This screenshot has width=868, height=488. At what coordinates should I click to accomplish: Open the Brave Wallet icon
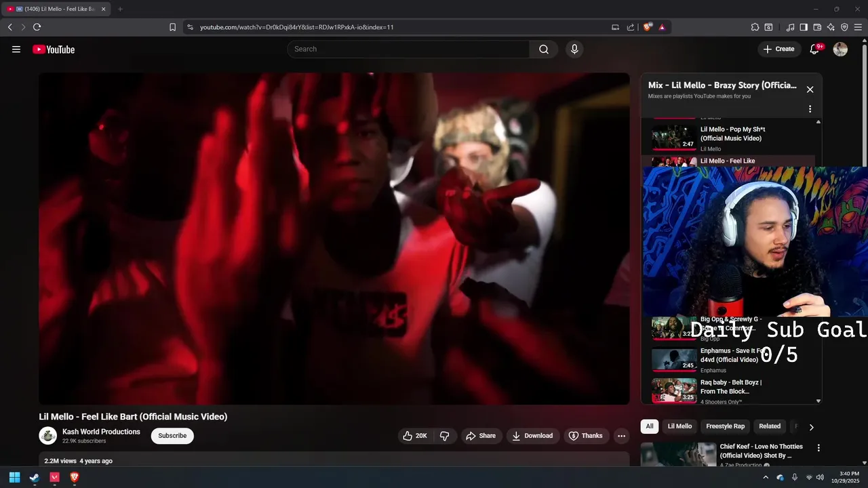tap(817, 27)
